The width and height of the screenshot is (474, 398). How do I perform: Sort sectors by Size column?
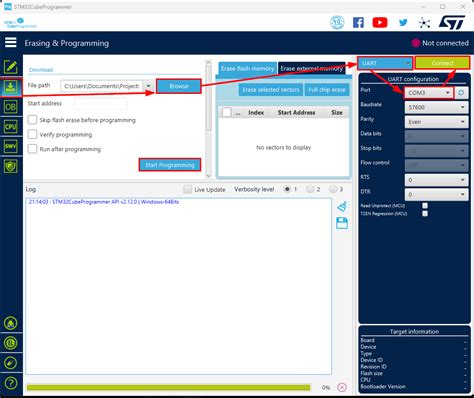[x=337, y=113]
